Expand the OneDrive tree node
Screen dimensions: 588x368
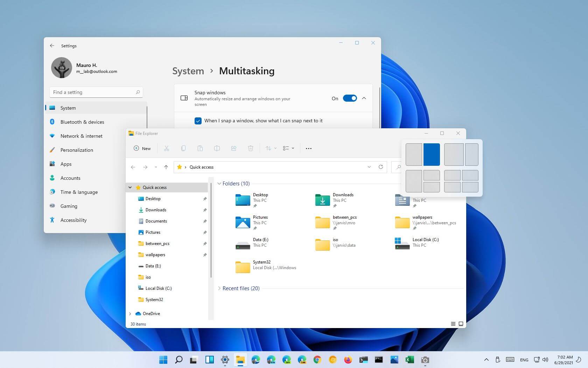tap(130, 314)
